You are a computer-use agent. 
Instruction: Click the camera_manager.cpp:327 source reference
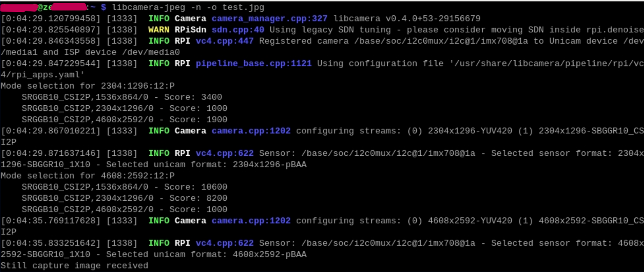click(270, 18)
